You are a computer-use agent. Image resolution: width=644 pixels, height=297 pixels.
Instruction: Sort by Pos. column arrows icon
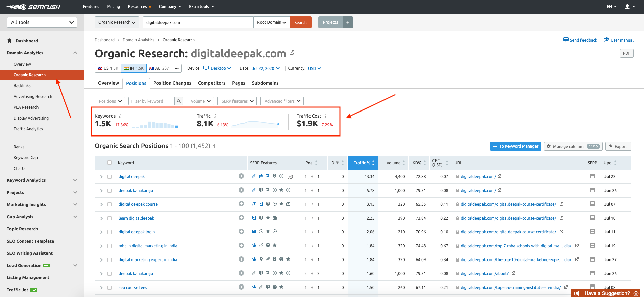pyautogui.click(x=316, y=163)
